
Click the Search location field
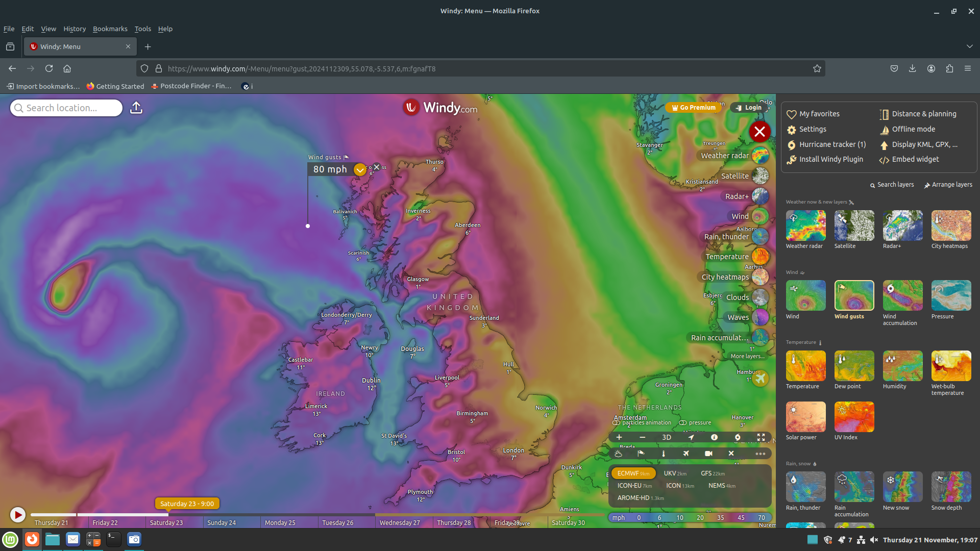tap(66, 108)
